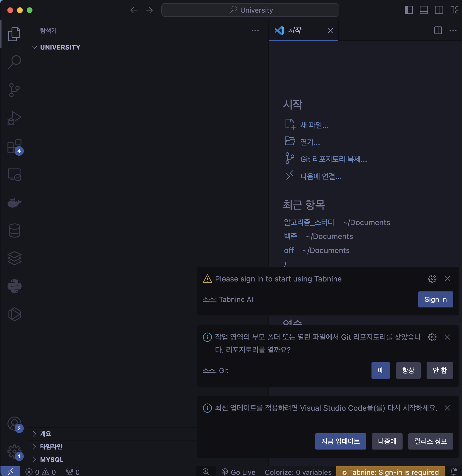Open Git notification settings gear
Image resolution: width=462 pixels, height=476 pixels.
[x=432, y=337]
